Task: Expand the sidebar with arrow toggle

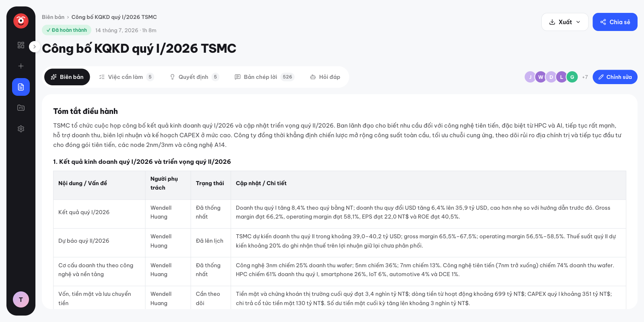Action: [35, 47]
